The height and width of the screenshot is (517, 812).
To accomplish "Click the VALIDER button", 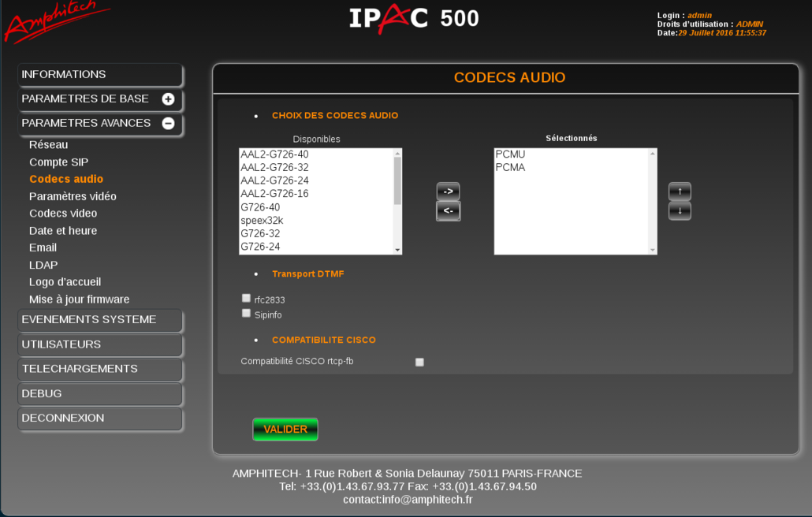I will pos(285,429).
